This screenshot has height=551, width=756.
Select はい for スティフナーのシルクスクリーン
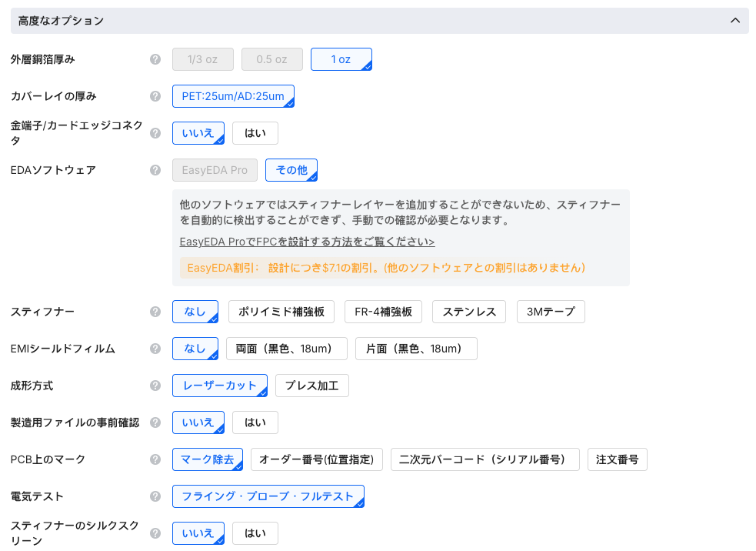(x=255, y=533)
